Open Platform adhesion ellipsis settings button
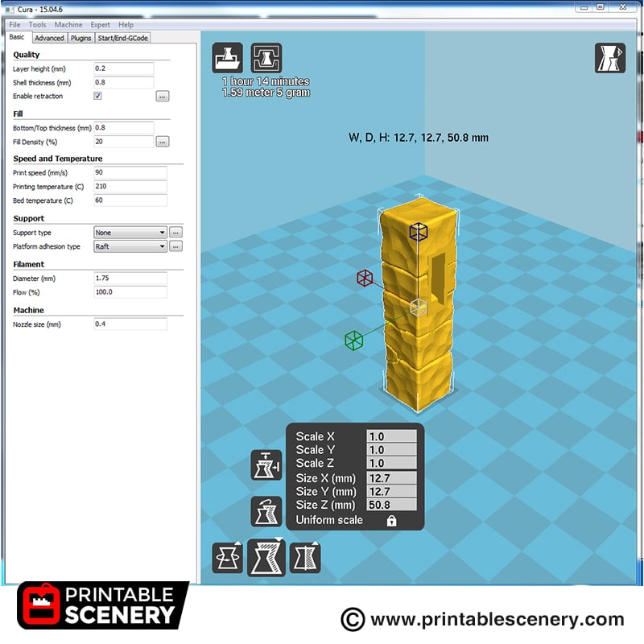This screenshot has height=644, width=644. [x=175, y=246]
